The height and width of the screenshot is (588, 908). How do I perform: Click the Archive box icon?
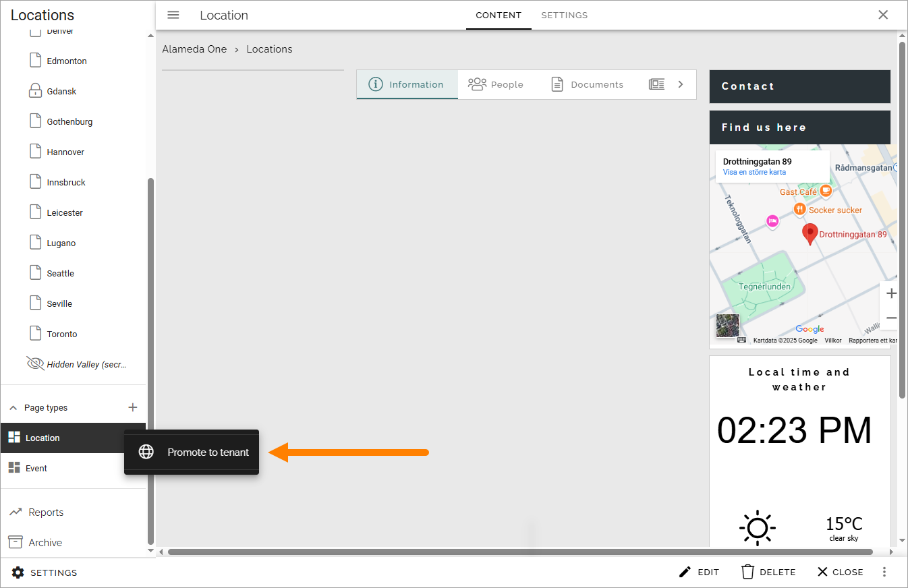click(x=16, y=542)
